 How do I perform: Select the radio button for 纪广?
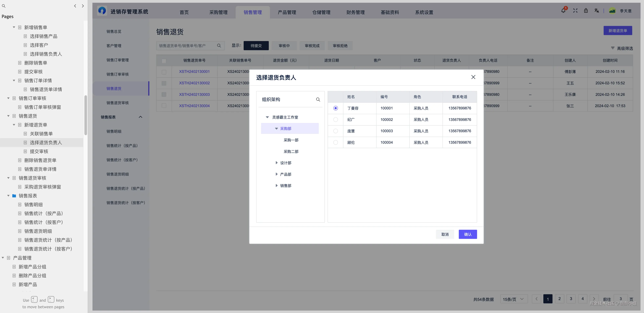[335, 119]
